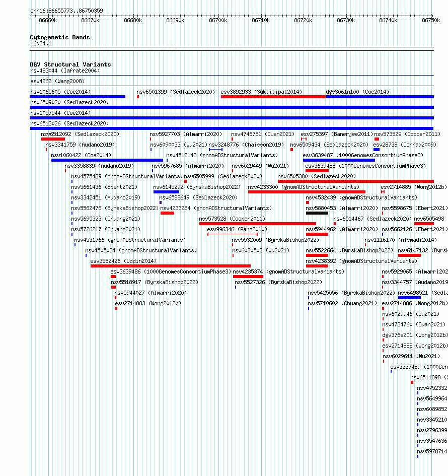The image size is (448, 476).
Task: Open nsv3341759 (Audano2019) variant
Action: [80, 145]
